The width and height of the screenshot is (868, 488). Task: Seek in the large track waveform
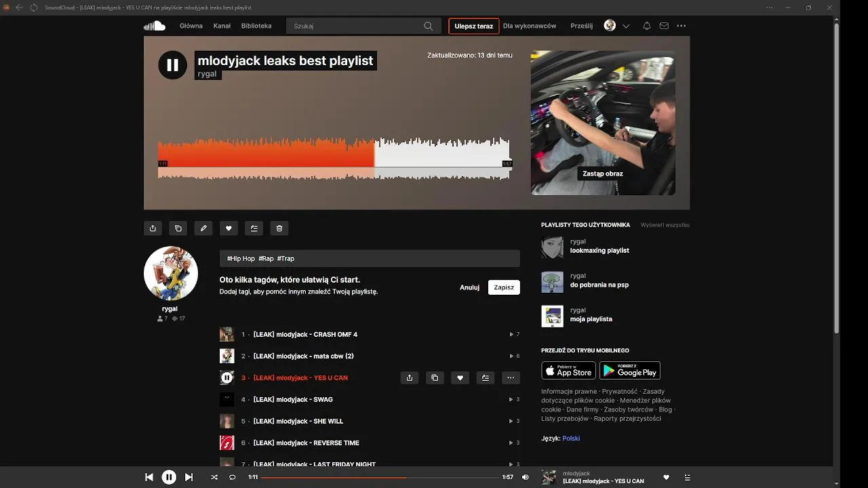tap(334, 158)
